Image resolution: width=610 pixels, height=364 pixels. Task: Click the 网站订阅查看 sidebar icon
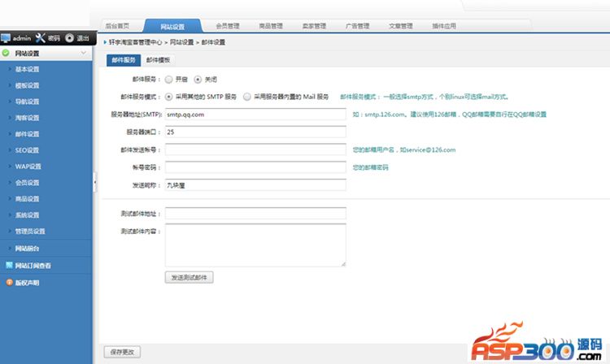(8, 265)
